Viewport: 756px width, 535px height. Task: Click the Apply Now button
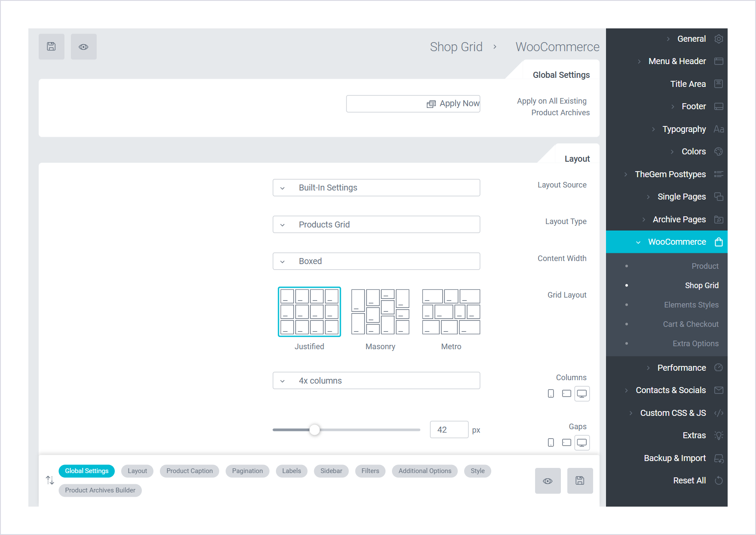(x=413, y=104)
